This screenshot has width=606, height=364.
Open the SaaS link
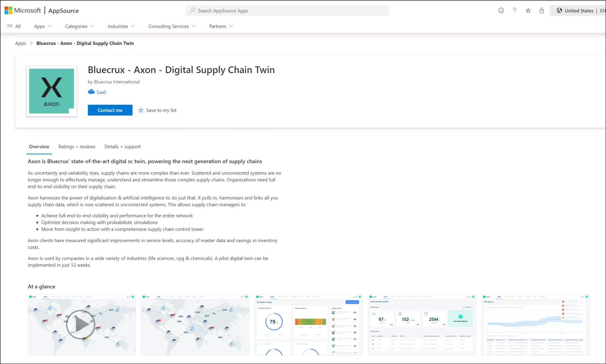tap(101, 92)
